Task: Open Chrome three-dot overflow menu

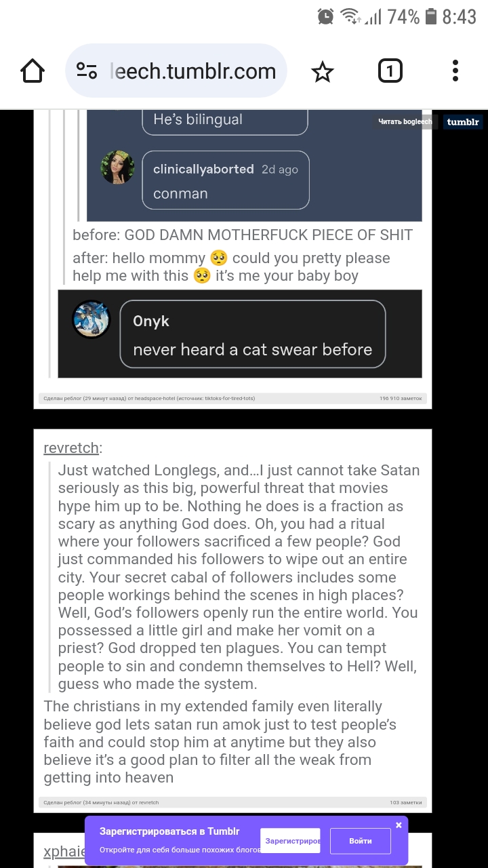Action: pos(455,71)
